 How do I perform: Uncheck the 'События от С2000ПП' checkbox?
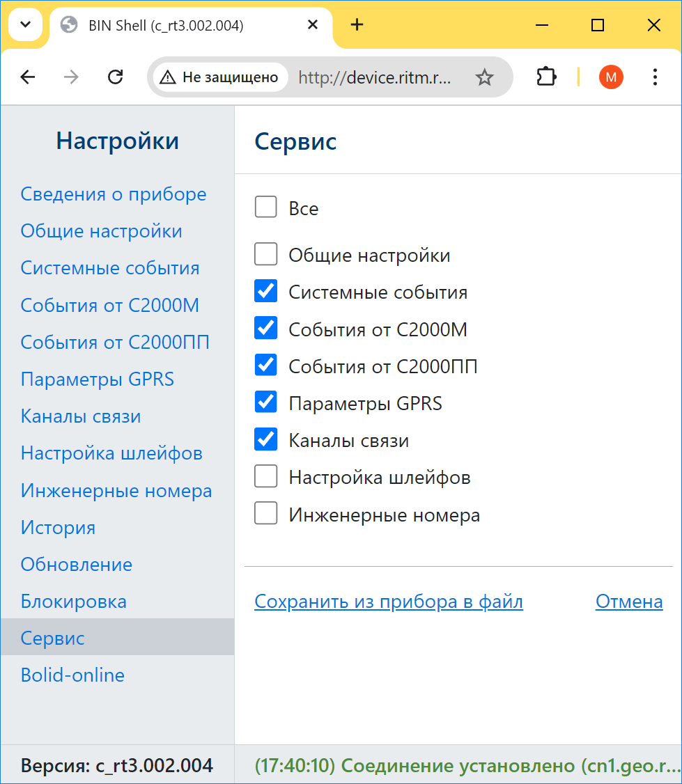tap(265, 365)
